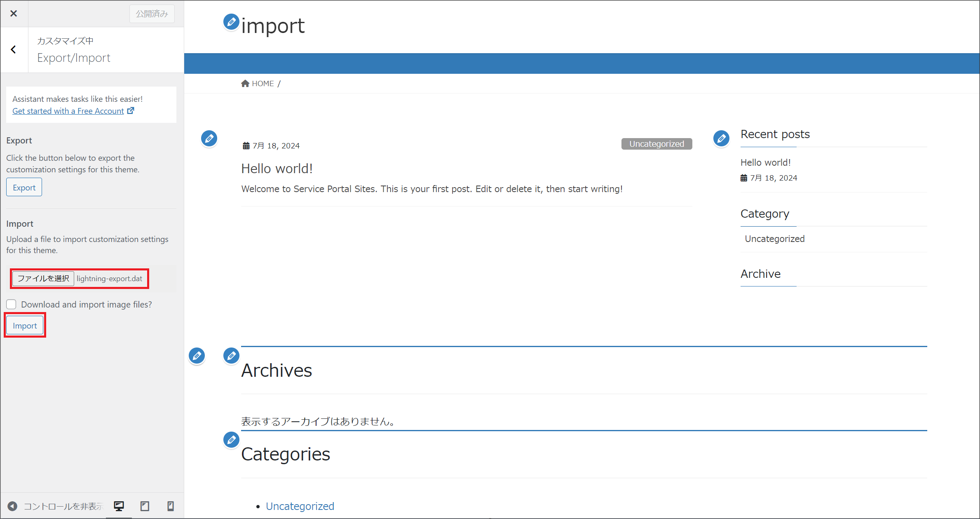Click edit pencil next to Recent posts widget
This screenshot has height=519, width=980.
point(721,139)
